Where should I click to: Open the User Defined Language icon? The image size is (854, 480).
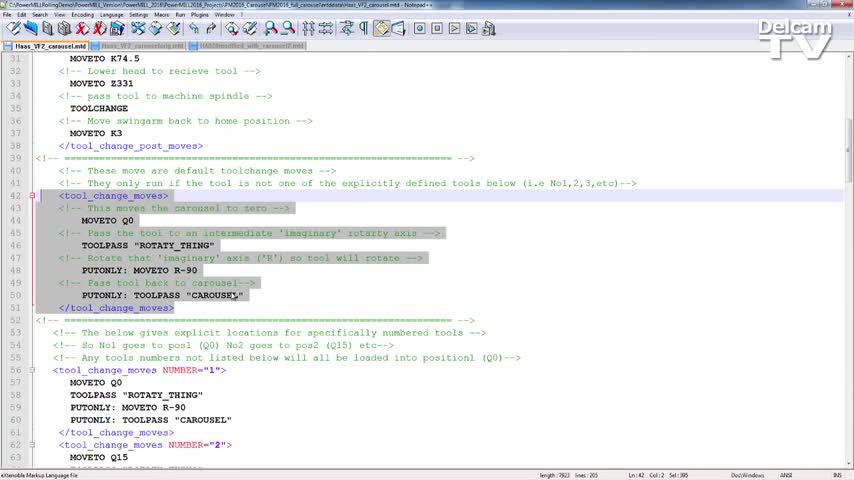coord(399,28)
